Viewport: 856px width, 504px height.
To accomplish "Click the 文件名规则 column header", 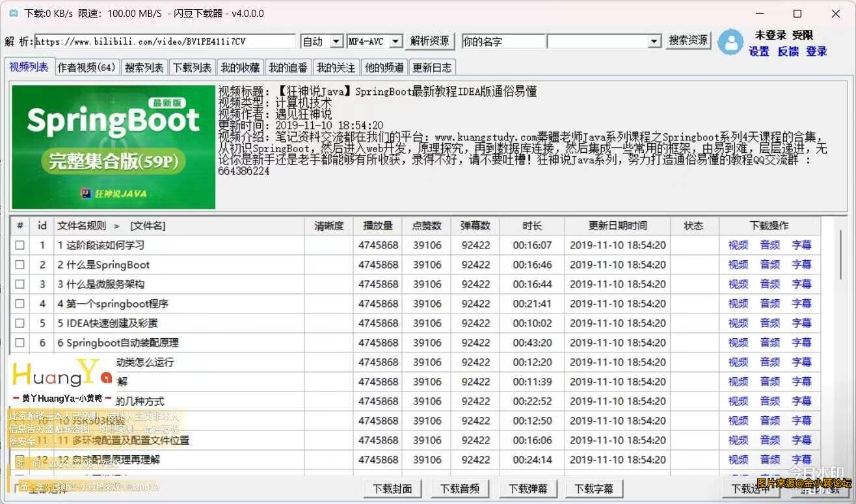I will (x=180, y=226).
